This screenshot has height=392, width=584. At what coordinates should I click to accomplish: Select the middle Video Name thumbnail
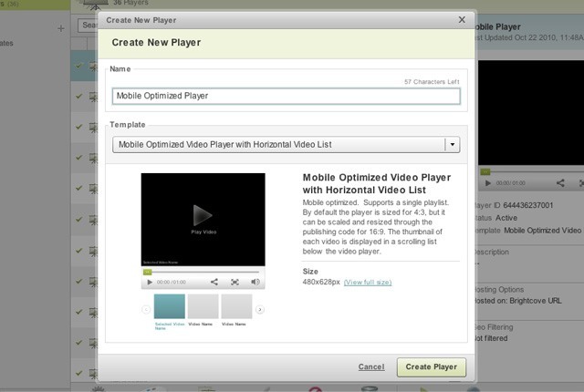(203, 306)
